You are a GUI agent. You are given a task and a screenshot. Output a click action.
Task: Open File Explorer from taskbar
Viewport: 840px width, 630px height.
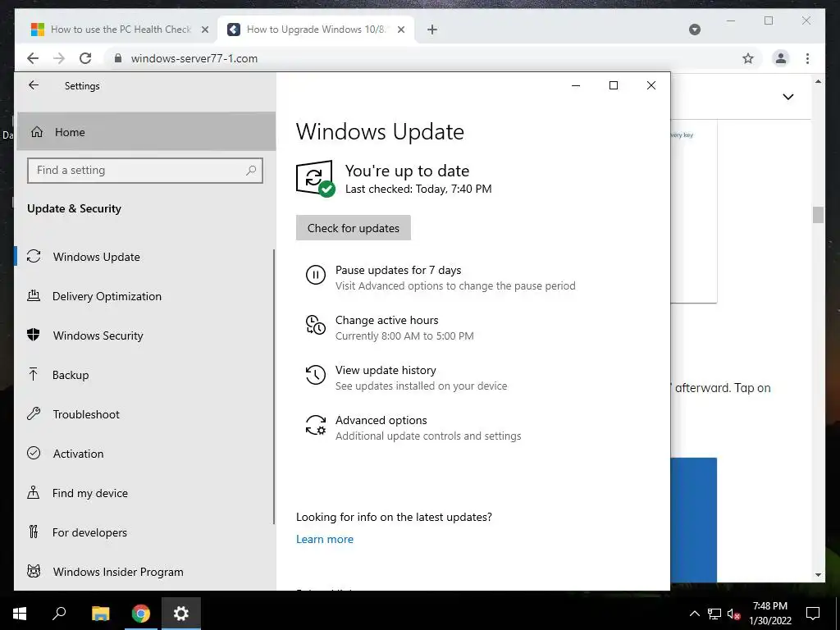100,614
